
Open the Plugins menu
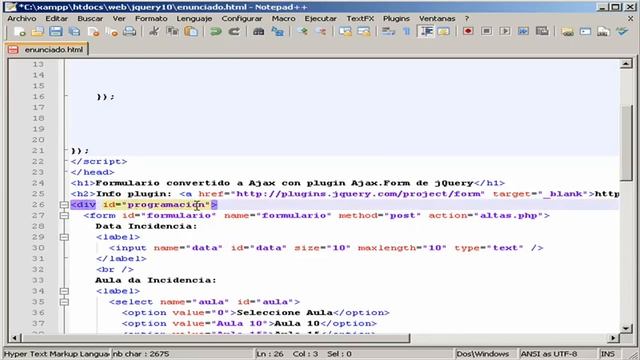tap(396, 18)
